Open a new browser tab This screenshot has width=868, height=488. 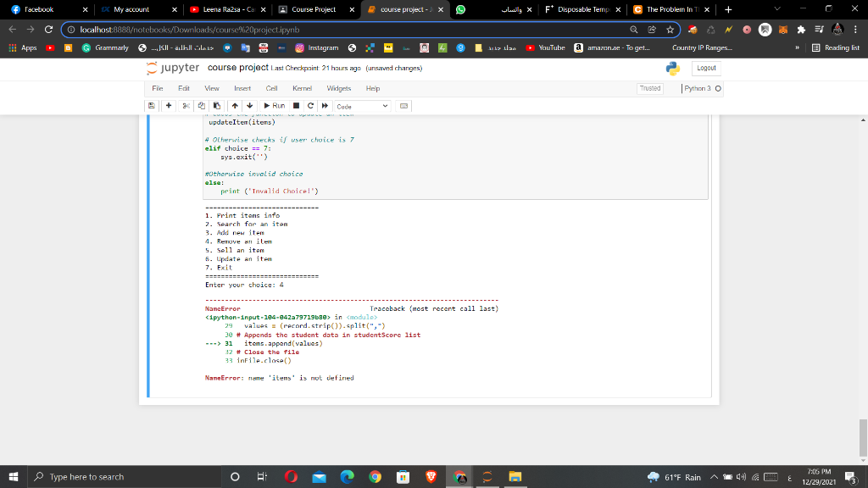pyautogui.click(x=728, y=9)
